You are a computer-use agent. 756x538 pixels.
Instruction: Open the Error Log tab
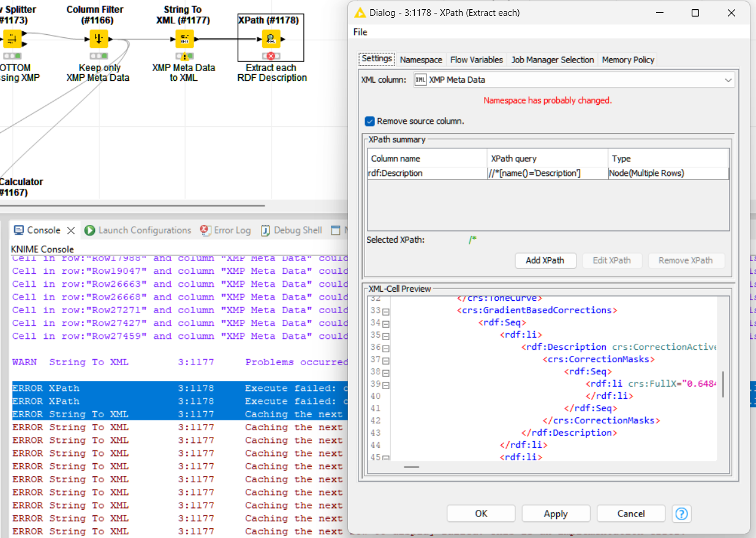pyautogui.click(x=225, y=230)
